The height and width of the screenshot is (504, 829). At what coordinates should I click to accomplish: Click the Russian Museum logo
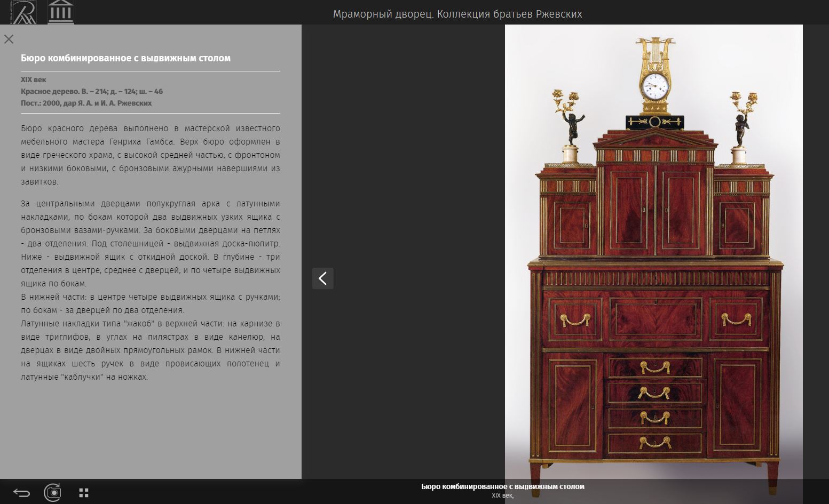[x=24, y=12]
